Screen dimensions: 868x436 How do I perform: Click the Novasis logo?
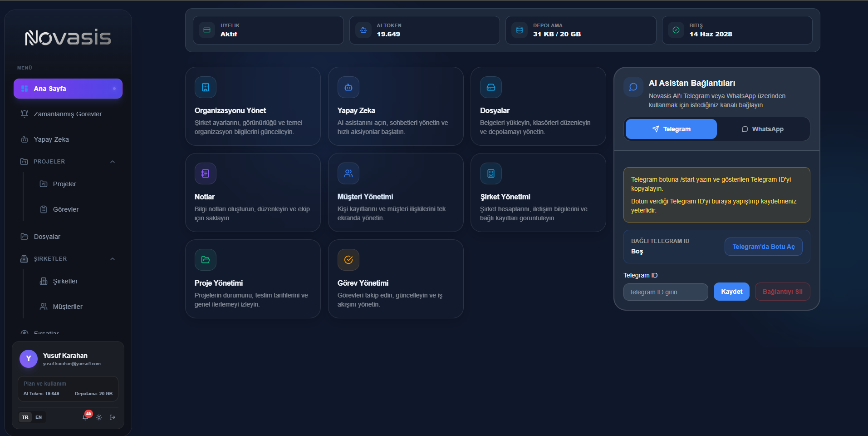pos(68,38)
